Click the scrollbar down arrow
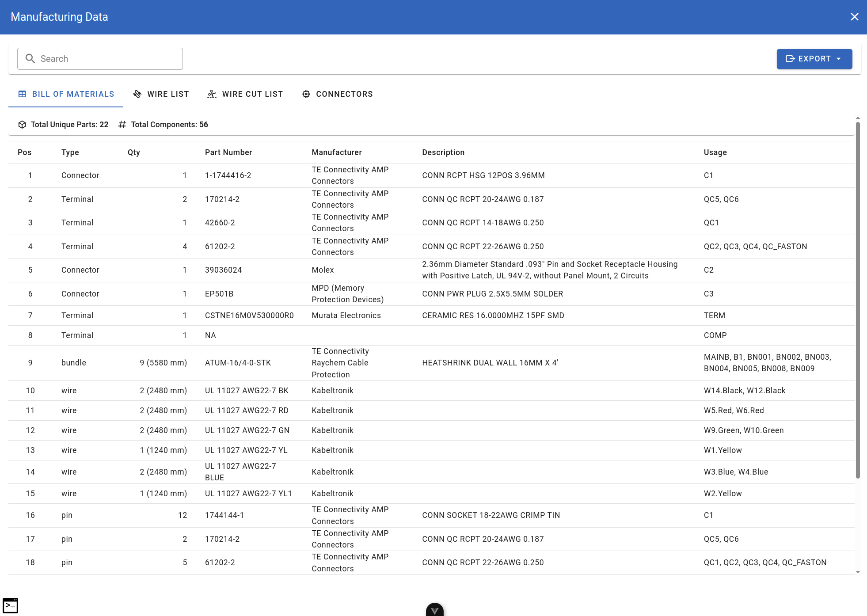Viewport: 867px width, 616px height. click(x=858, y=572)
